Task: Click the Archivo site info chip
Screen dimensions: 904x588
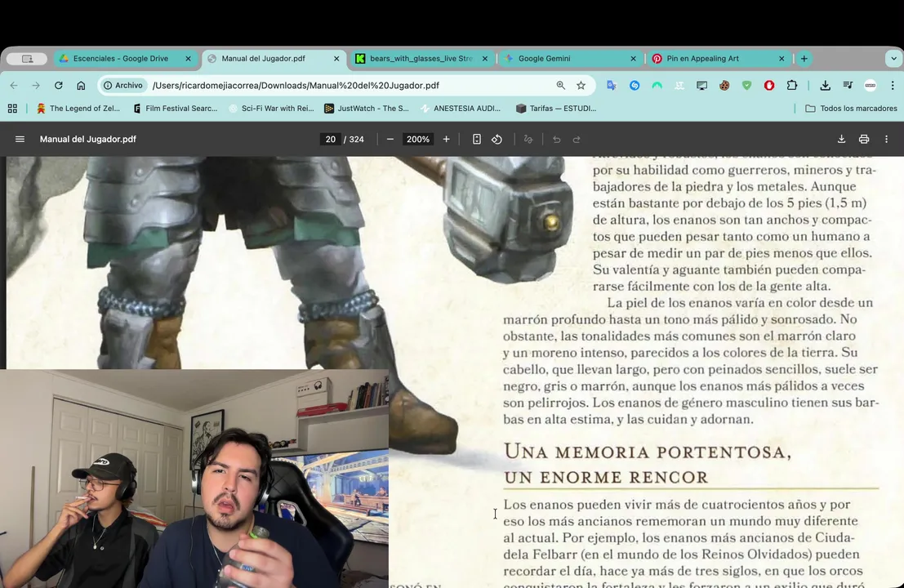Action: pyautogui.click(x=122, y=85)
